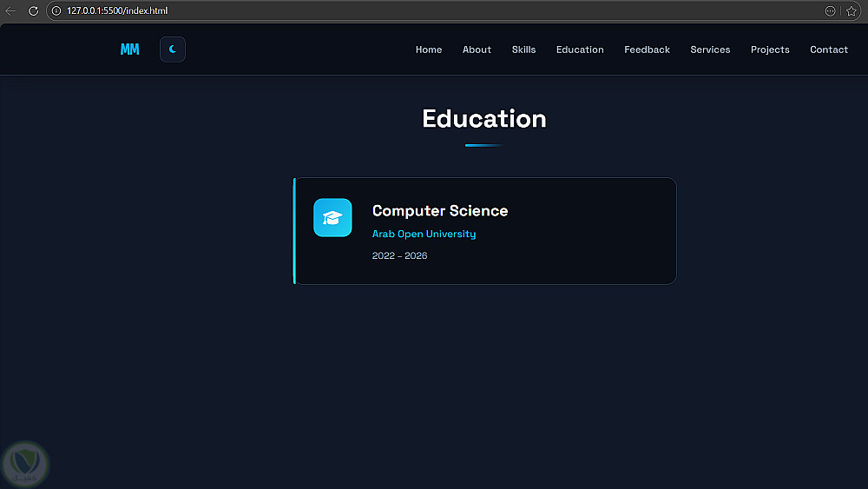View site information icon in address bar
Screen dimensions: 868x489
click(x=56, y=11)
